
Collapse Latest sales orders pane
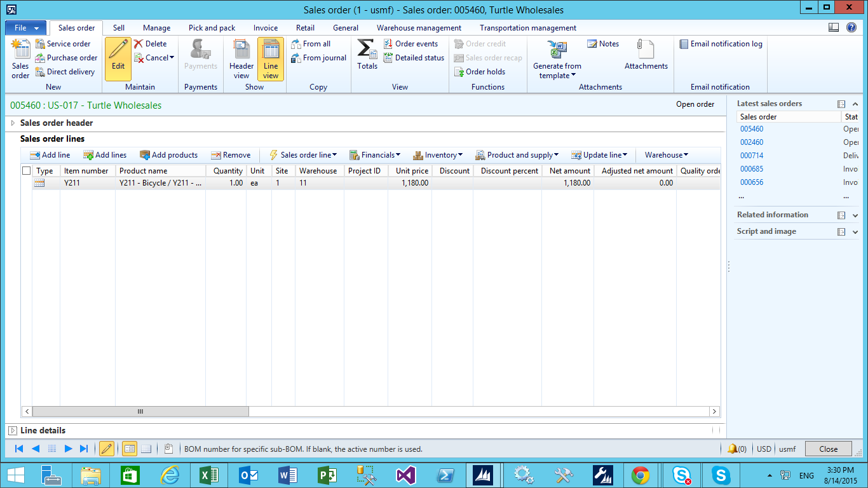(855, 104)
